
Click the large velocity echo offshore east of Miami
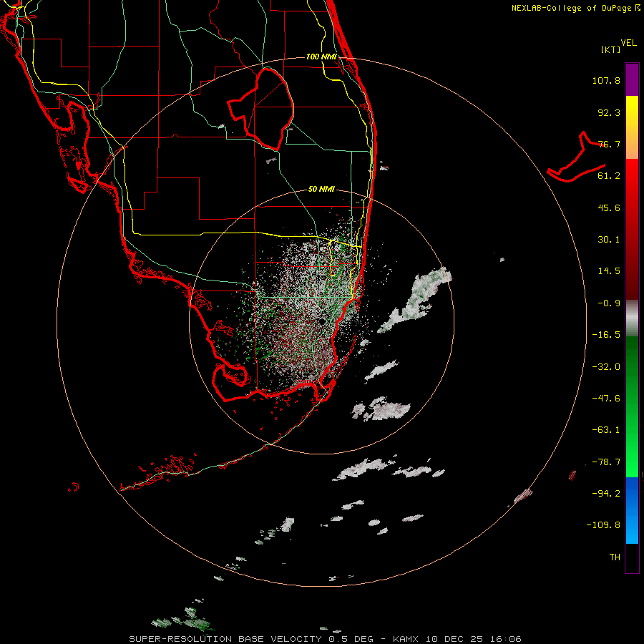click(x=416, y=299)
